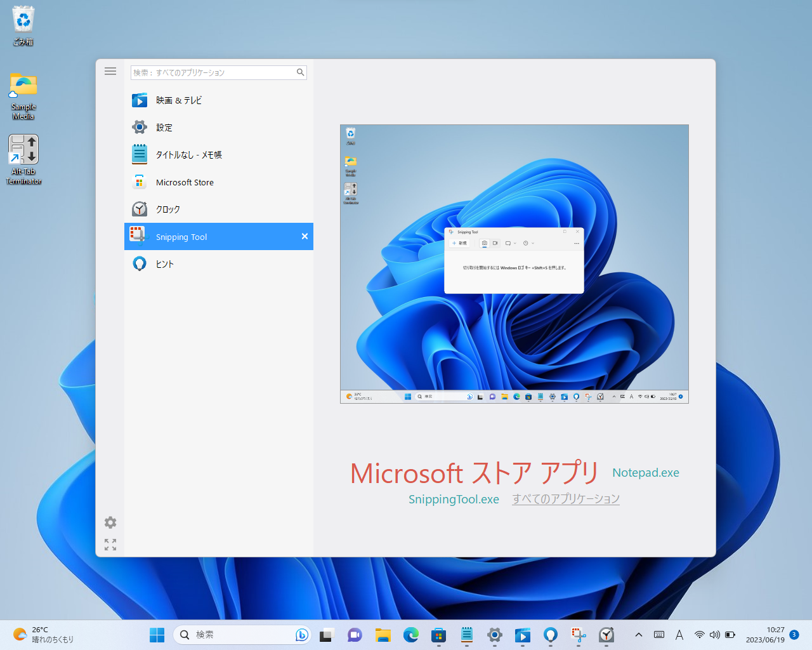Open the ヒント app

164,263
